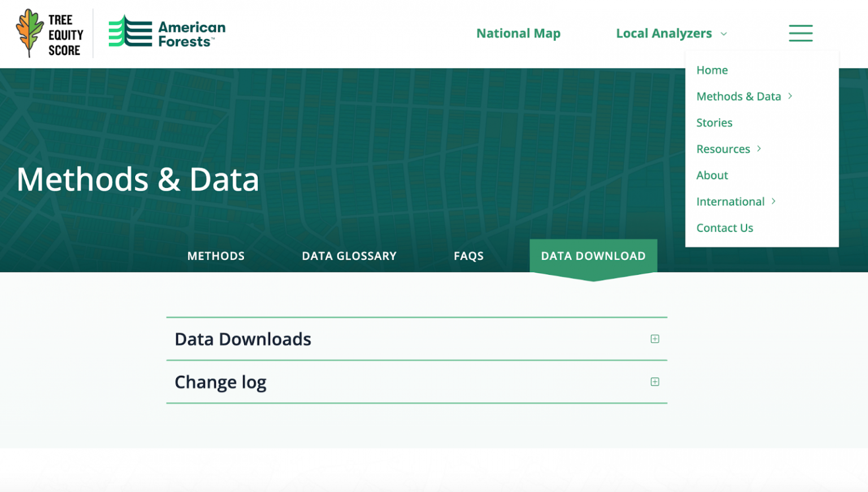Switch to the FAQS tab
The width and height of the screenshot is (868, 492).
point(468,256)
